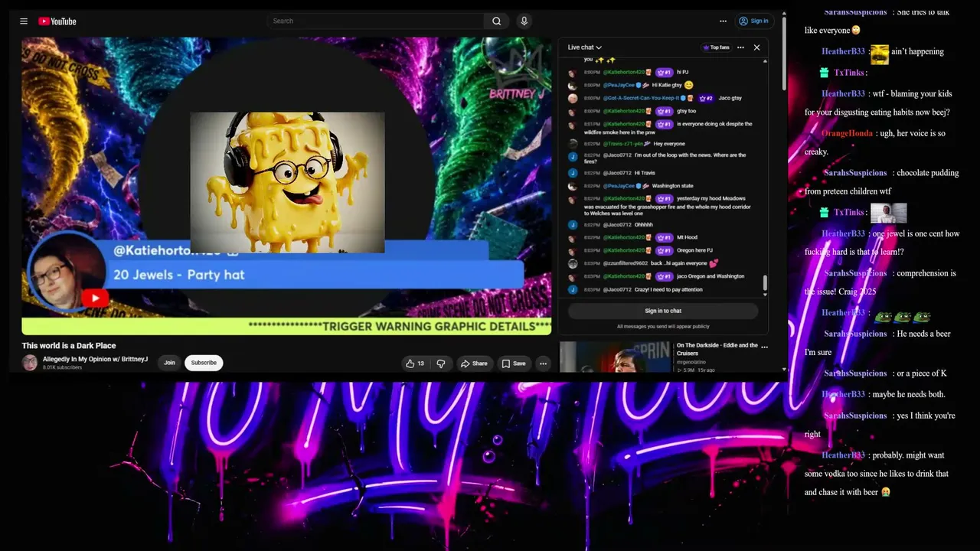Click the J avatar beside "Hi Travis"
980x551 pixels.
click(573, 173)
